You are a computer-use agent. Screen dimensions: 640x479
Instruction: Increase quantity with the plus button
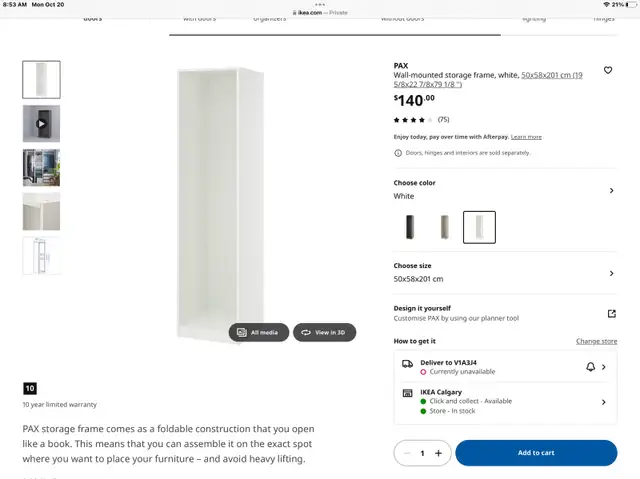[x=438, y=453]
